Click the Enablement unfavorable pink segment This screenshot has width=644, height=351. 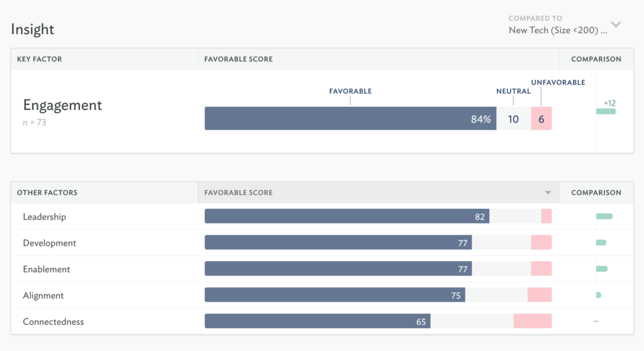(541, 269)
